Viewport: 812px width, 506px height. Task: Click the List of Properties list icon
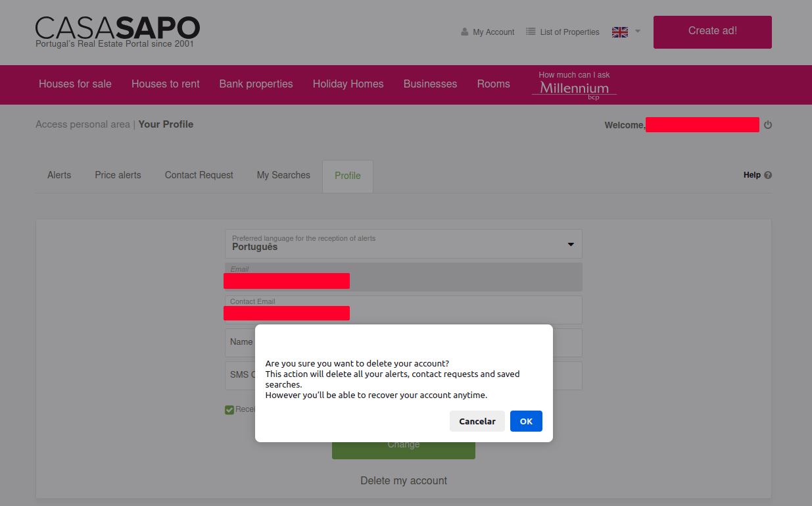(531, 32)
